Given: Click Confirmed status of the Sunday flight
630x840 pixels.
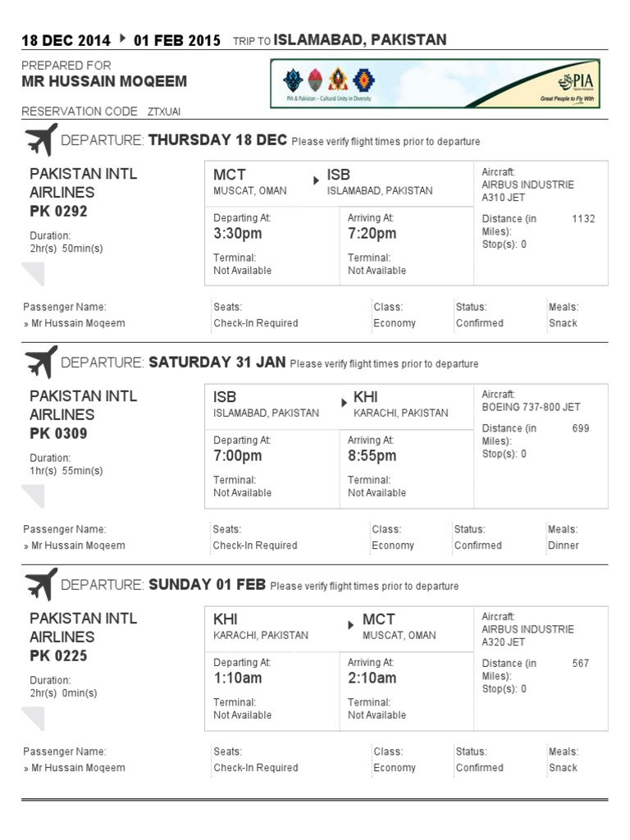Looking at the screenshot, I should [479, 768].
